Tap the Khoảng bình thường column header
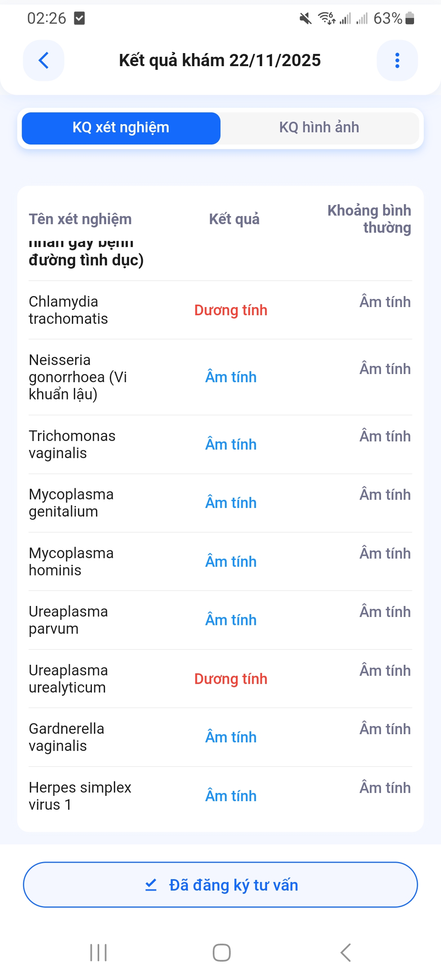 (x=369, y=219)
